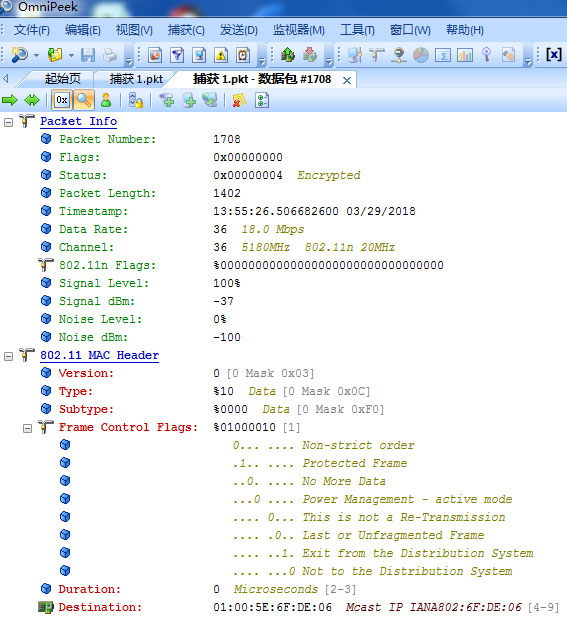Select the 802.11n Flags: row
567x617 pixels.
pos(241,265)
